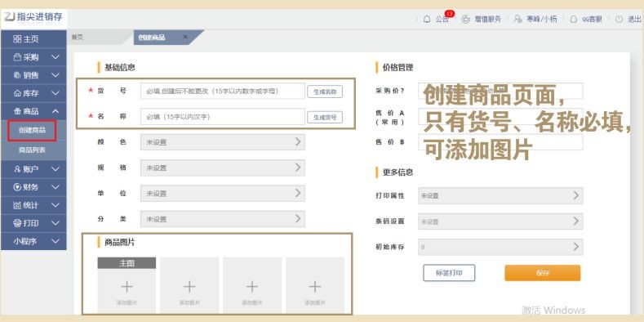Expand the 打印 menu chevron

point(56,223)
